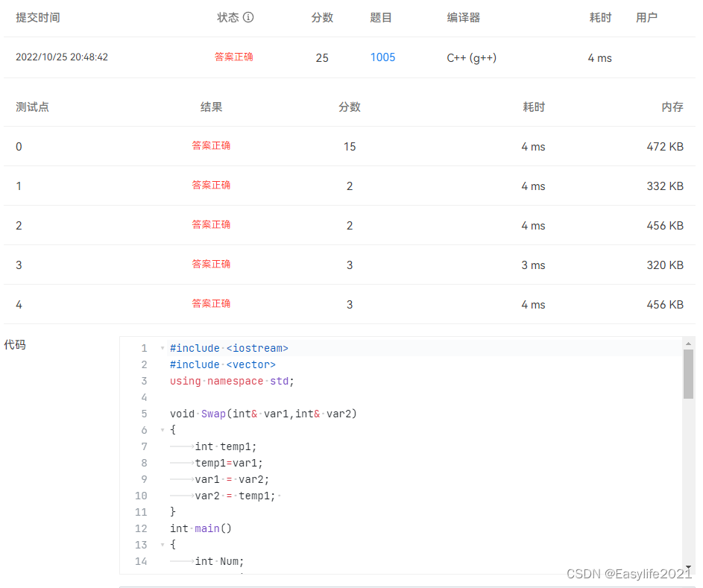This screenshot has height=588, width=703.
Task: Click 答案正确 result for test point 1
Action: click(211, 186)
